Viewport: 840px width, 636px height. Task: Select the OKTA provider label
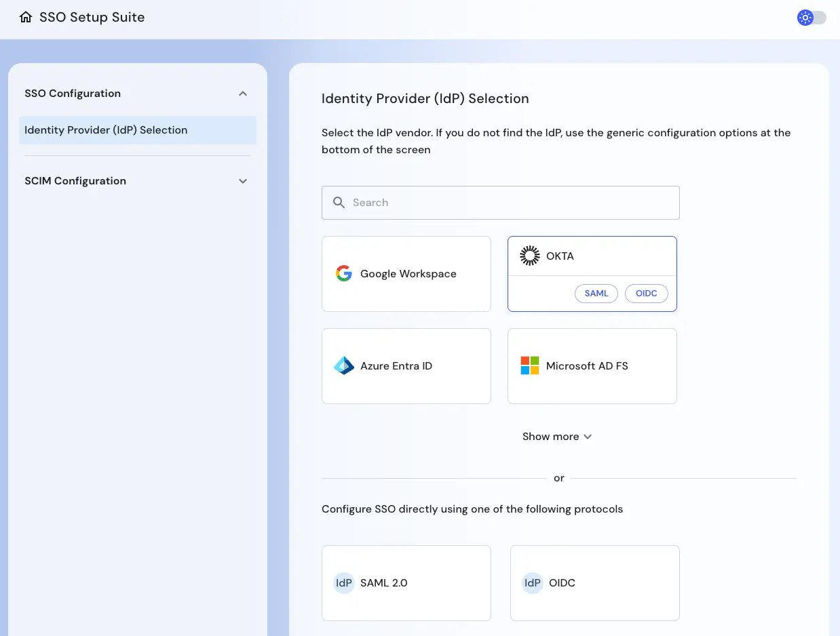tap(560, 256)
